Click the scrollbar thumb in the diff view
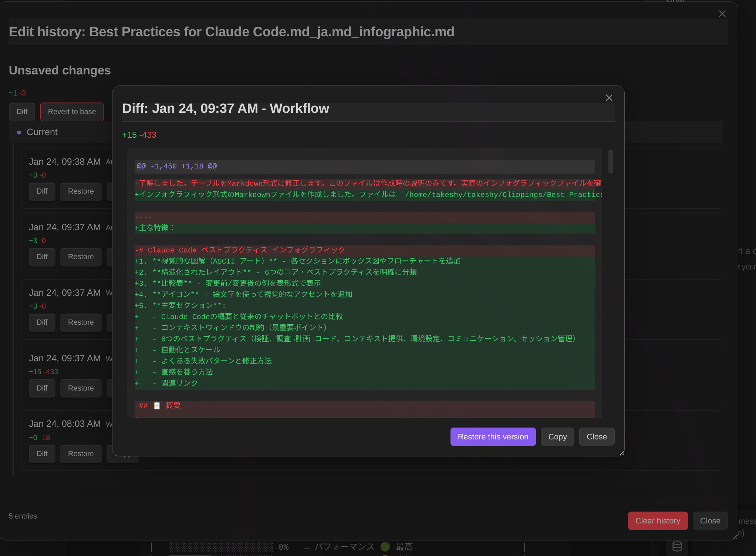The image size is (756, 556). coord(610,161)
